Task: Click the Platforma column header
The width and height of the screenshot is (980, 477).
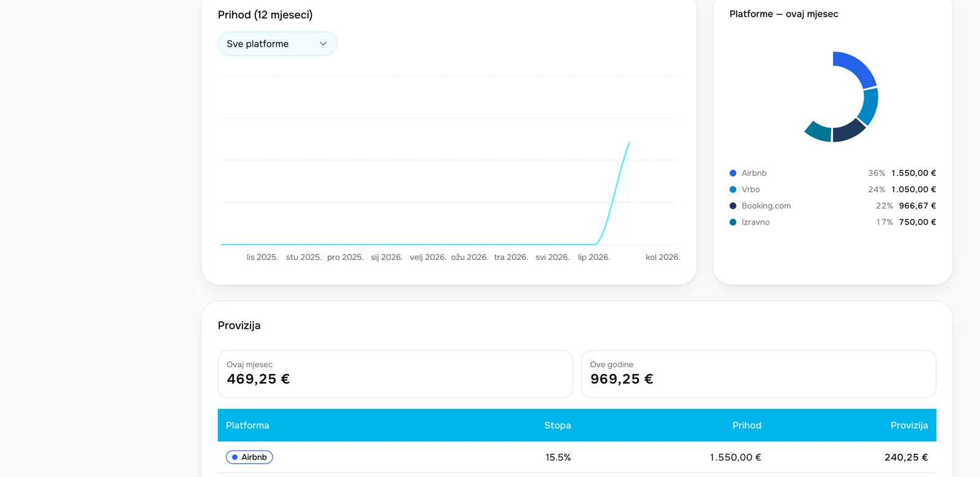Action: [247, 425]
